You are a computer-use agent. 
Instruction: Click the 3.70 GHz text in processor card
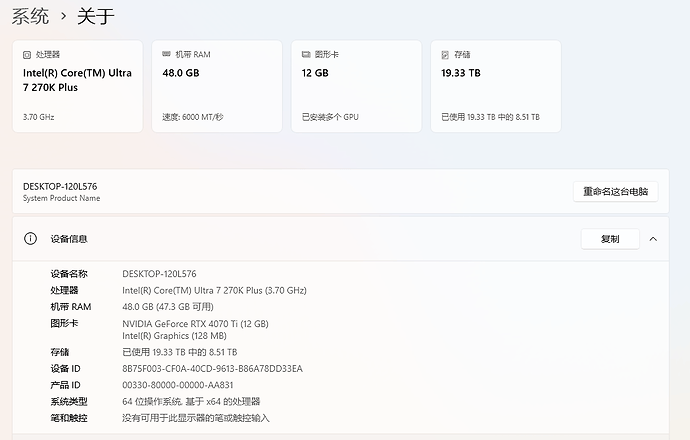39,117
